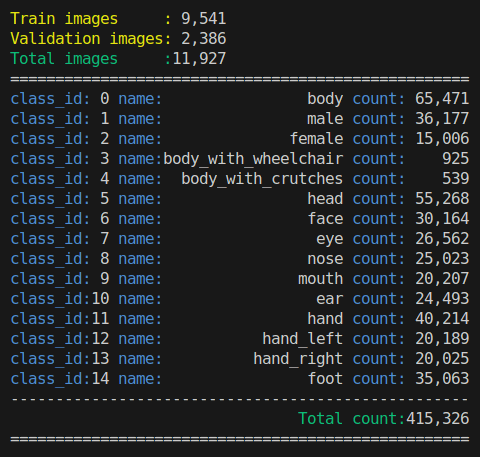Click the class name 'body_with_crutches'
Viewport: 480px width, 457px height.
point(262,179)
